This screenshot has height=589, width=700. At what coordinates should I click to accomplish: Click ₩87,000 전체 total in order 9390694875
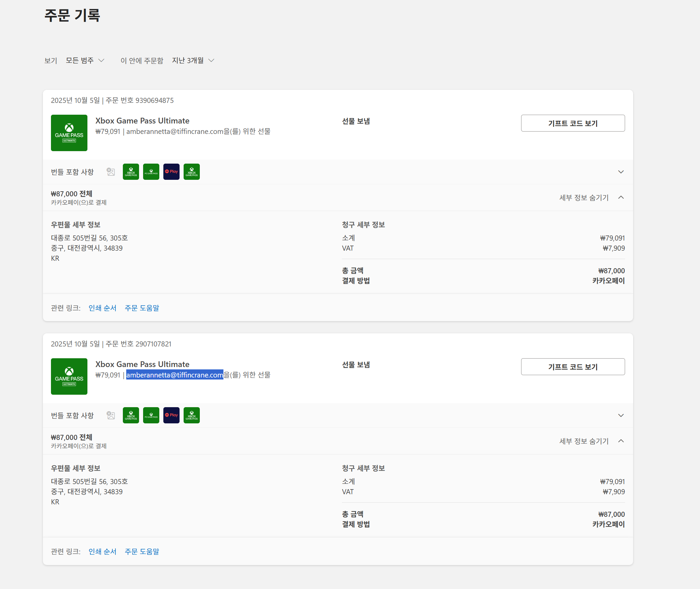pos(72,194)
